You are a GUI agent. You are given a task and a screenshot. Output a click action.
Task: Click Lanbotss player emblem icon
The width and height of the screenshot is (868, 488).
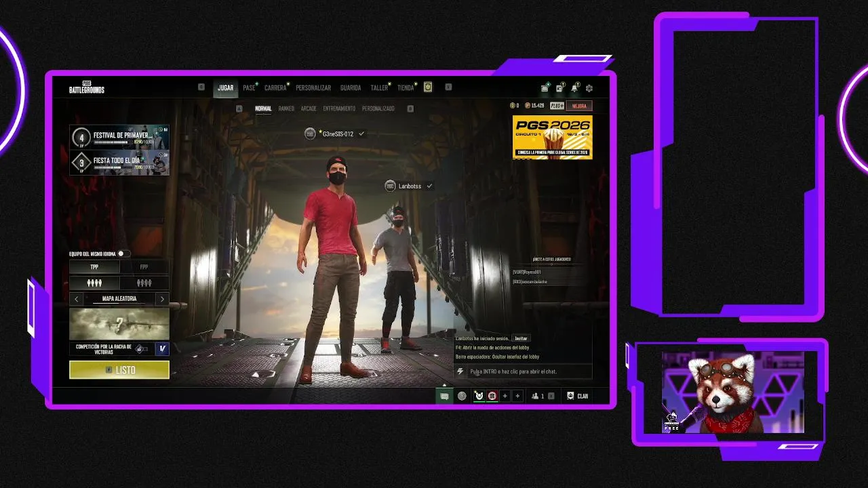(390, 186)
